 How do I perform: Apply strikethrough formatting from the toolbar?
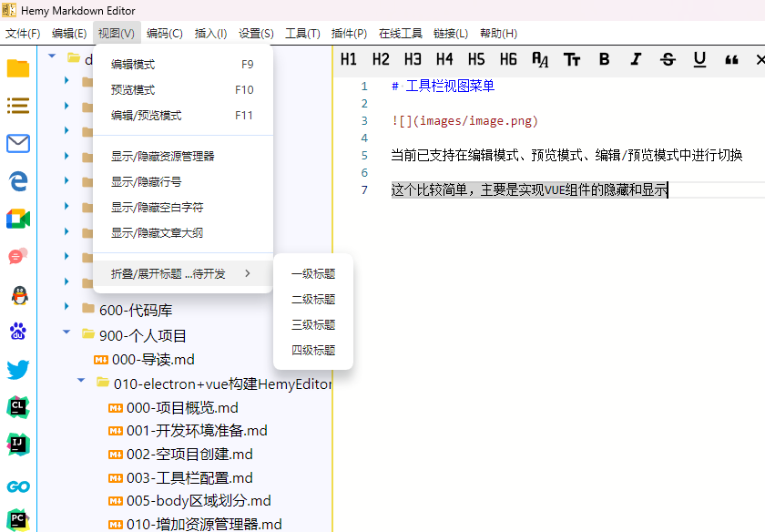point(668,59)
